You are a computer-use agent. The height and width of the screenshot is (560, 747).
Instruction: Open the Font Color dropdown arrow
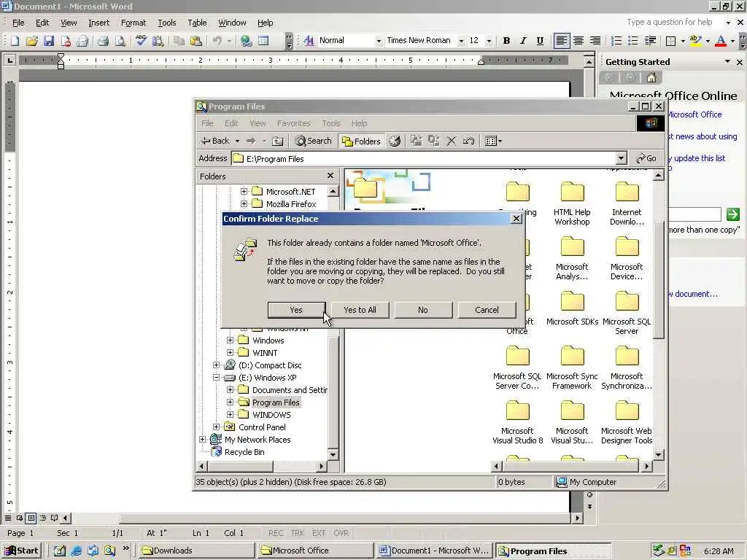732,41
